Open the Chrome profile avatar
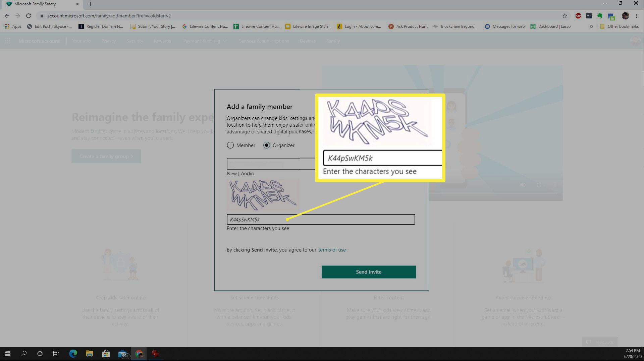 (625, 16)
